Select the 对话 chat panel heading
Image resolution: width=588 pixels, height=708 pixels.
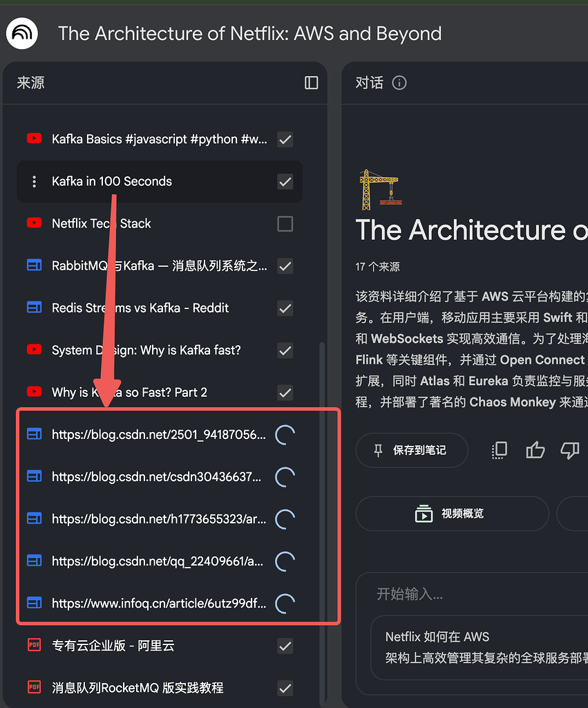tap(369, 83)
